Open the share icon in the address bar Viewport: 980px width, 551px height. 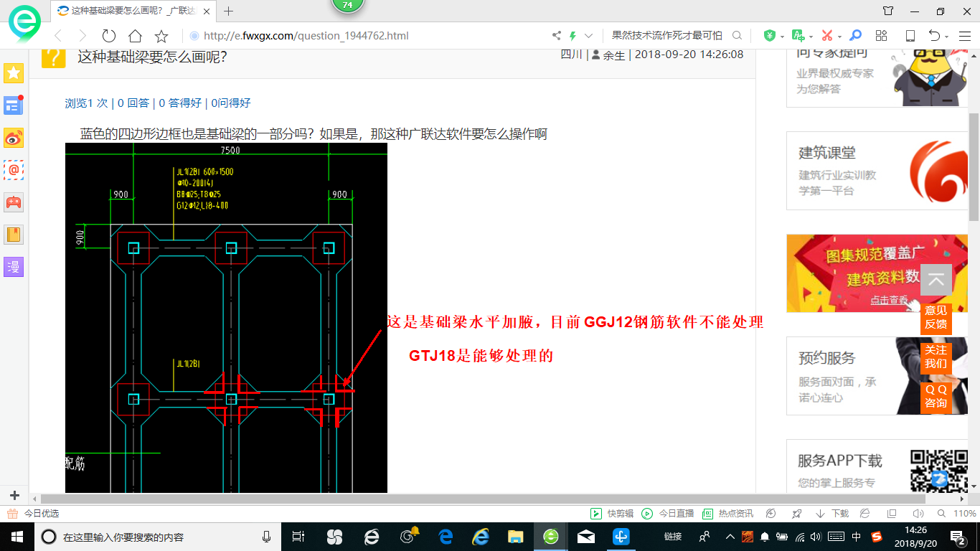[557, 35]
